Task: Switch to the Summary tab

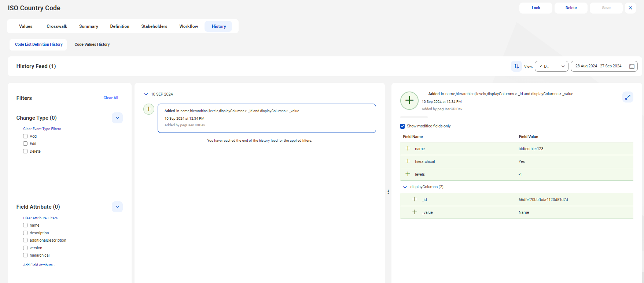Action: pos(89,26)
